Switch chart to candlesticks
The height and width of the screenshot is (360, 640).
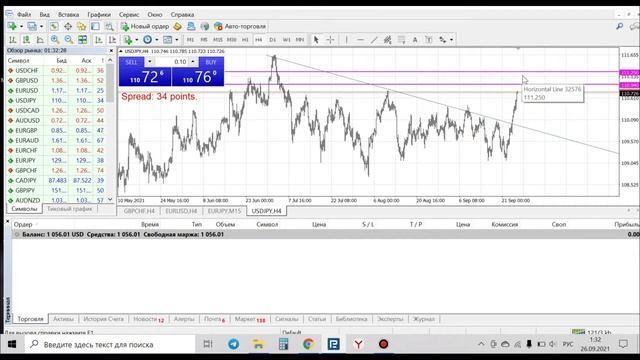pyautogui.click(x=26, y=40)
